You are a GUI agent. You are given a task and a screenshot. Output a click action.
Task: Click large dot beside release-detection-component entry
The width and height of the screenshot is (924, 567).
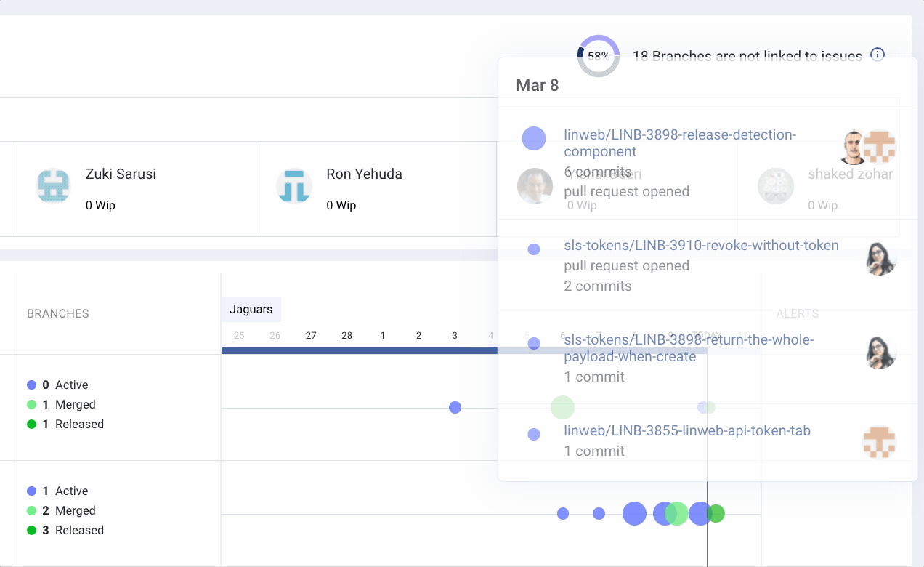click(534, 138)
